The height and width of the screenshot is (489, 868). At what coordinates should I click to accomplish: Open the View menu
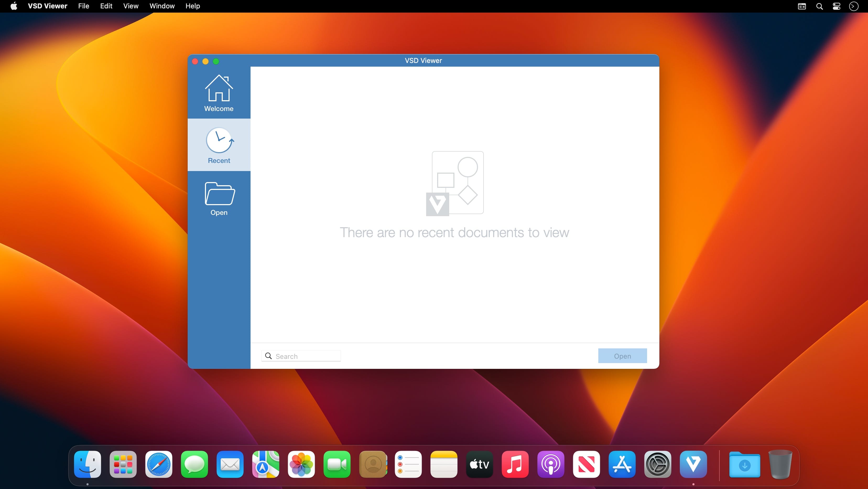point(131,6)
